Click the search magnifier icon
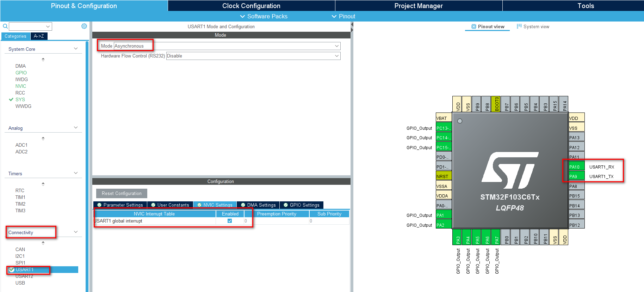Viewport: 644px width, 292px height. 5,26
